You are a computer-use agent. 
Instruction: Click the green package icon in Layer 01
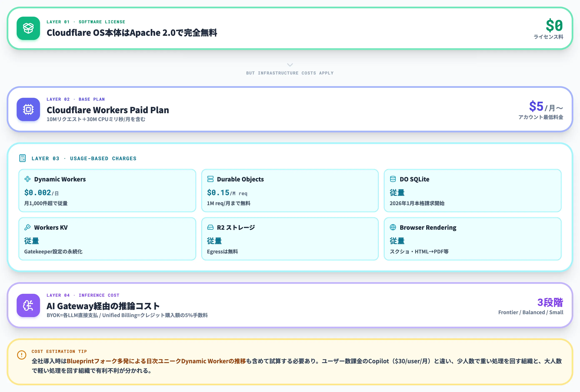point(28,28)
